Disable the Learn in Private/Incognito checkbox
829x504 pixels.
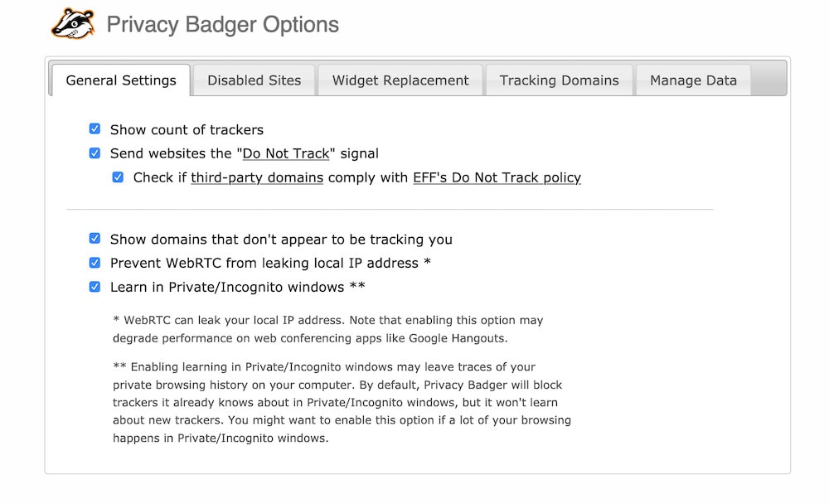95,287
